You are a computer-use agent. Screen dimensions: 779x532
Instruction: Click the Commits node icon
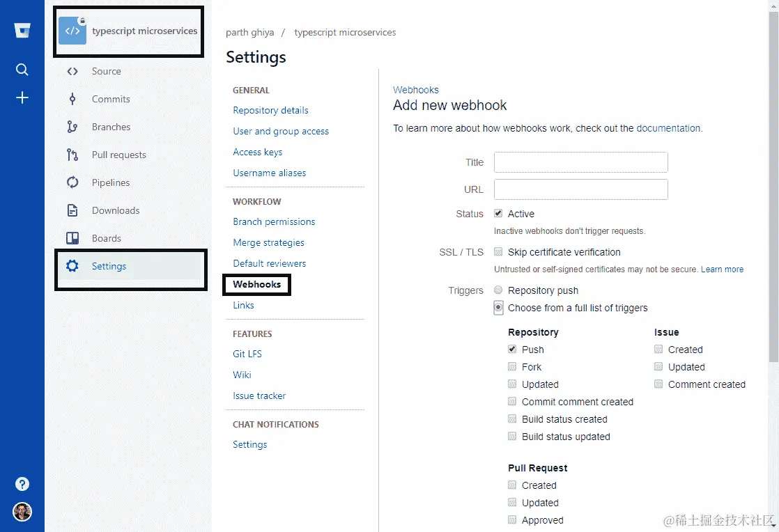pos(72,99)
